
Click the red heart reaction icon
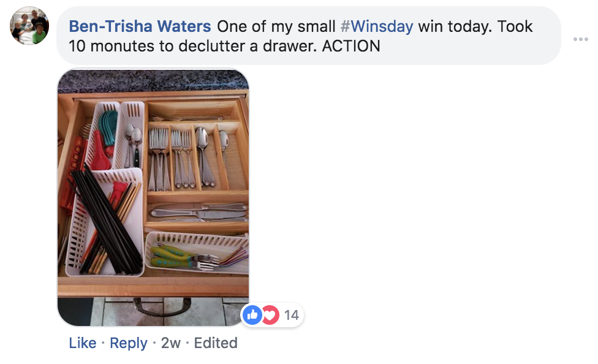[271, 315]
